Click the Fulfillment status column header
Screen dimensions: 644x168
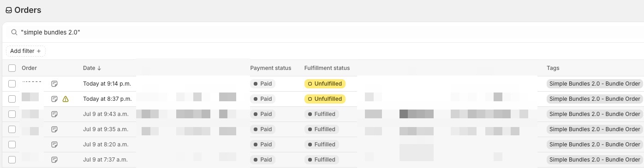coord(327,68)
